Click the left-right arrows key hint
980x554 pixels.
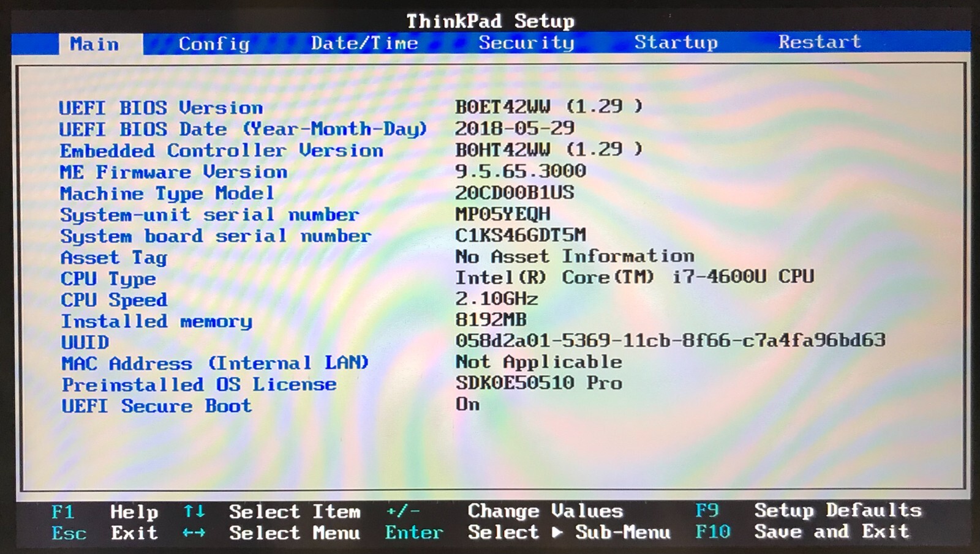[194, 533]
